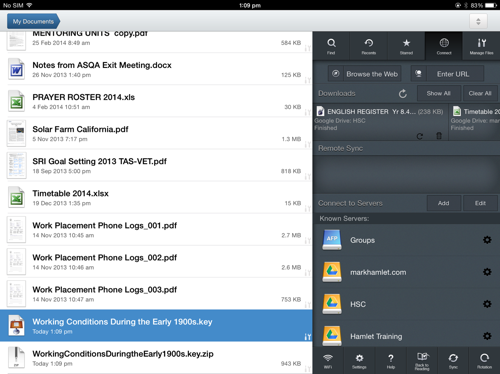The image size is (500, 374).
Task: Tap the status bar clock 1:09 pm
Action: coord(250,5)
